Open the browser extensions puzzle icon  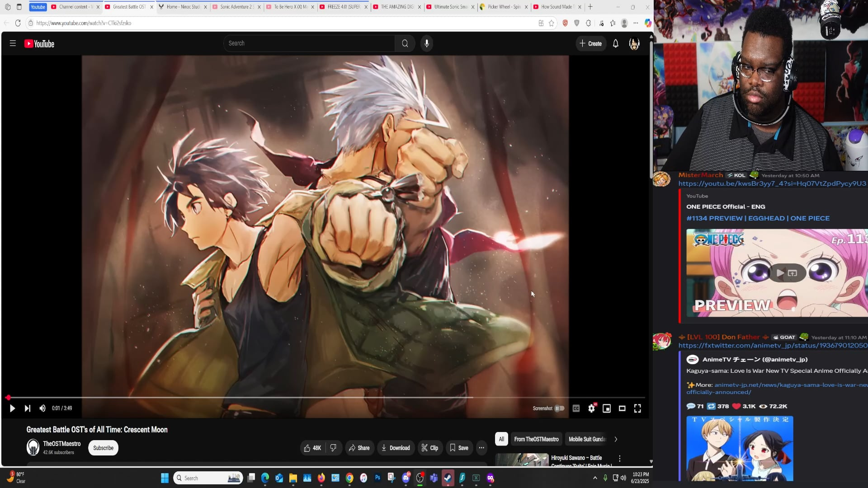pos(588,23)
